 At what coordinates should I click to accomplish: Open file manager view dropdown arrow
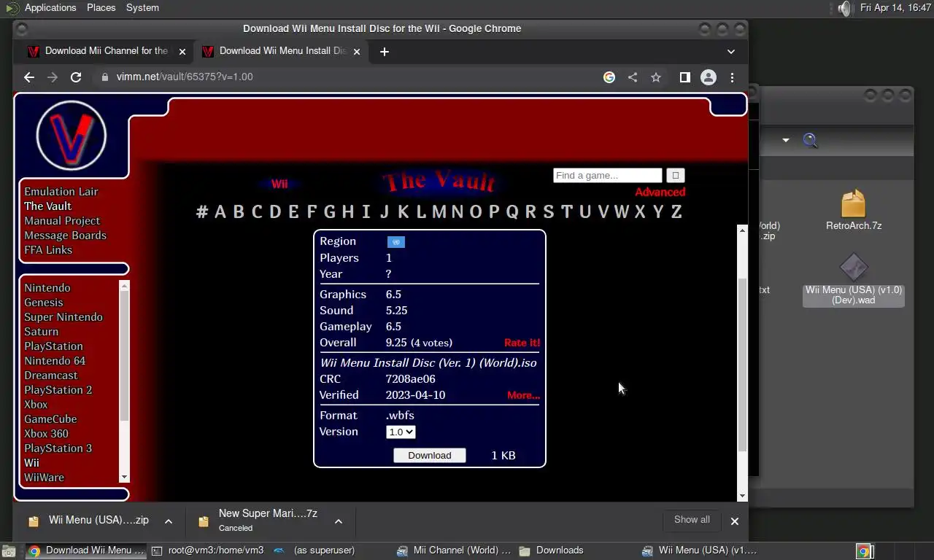coord(786,140)
